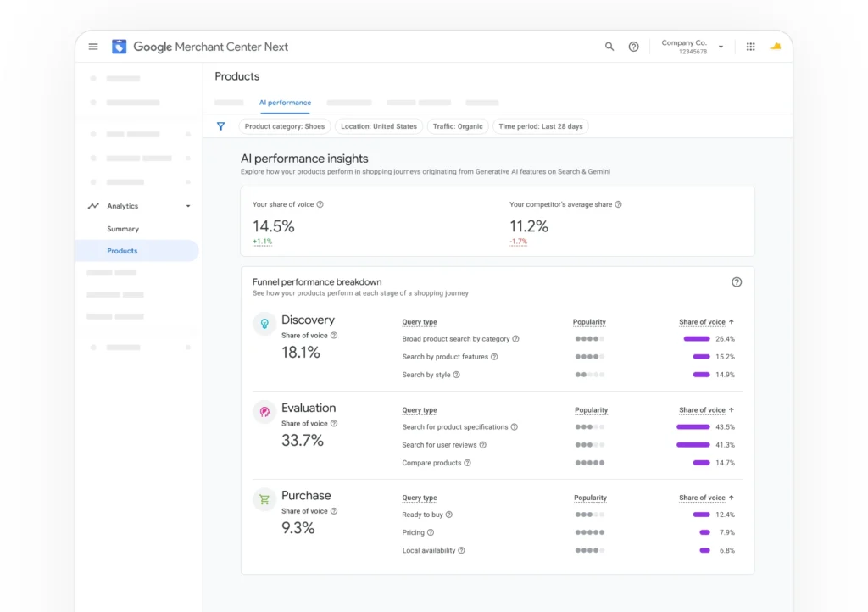Sort Purchase table by Share of voice arrow
868x612 pixels.
tap(732, 498)
